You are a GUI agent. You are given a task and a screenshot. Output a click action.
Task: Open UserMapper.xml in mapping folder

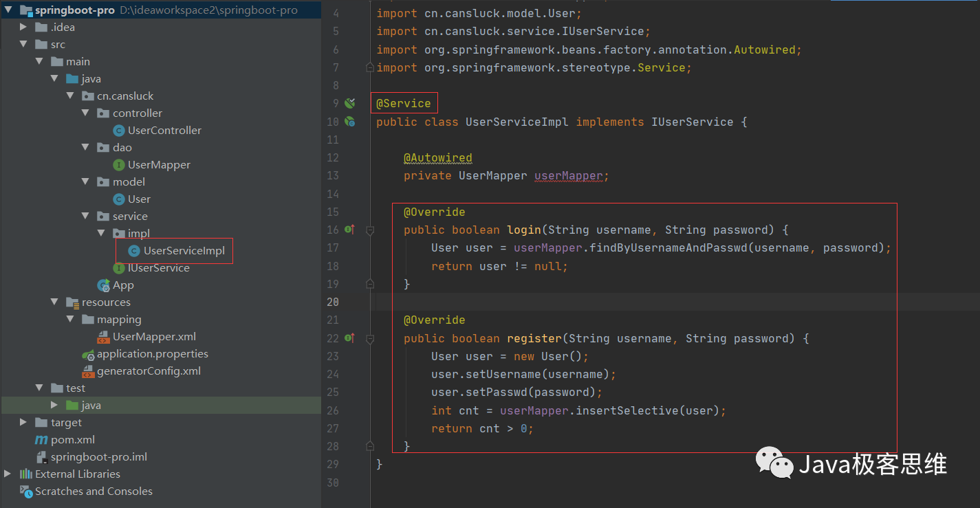click(x=155, y=337)
